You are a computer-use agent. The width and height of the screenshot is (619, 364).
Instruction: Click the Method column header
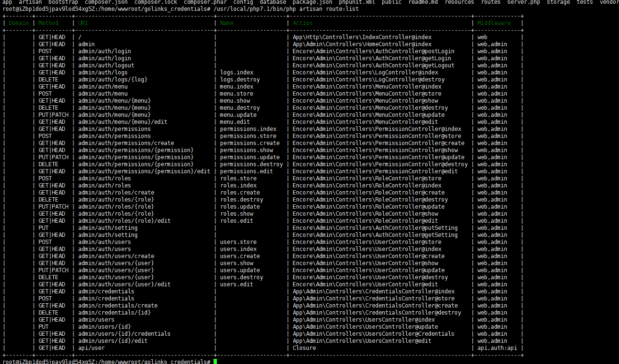(48, 23)
